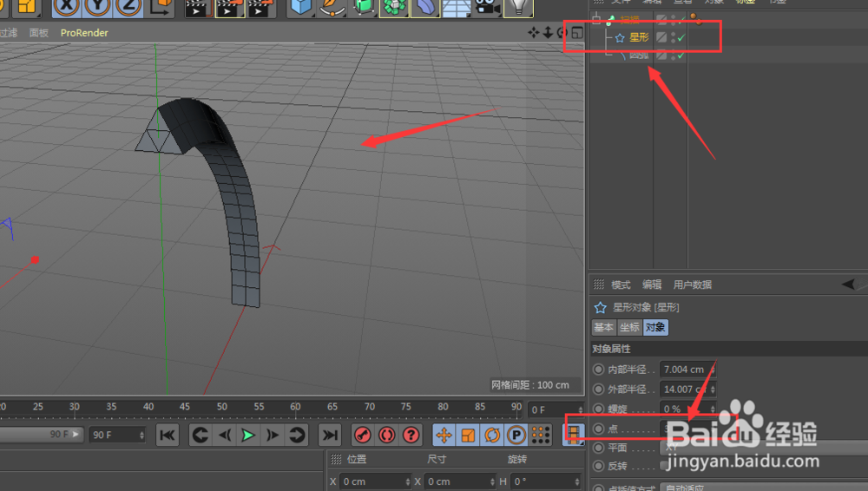The image size is (868, 491).
Task: Go to start of animation
Action: tap(168, 435)
